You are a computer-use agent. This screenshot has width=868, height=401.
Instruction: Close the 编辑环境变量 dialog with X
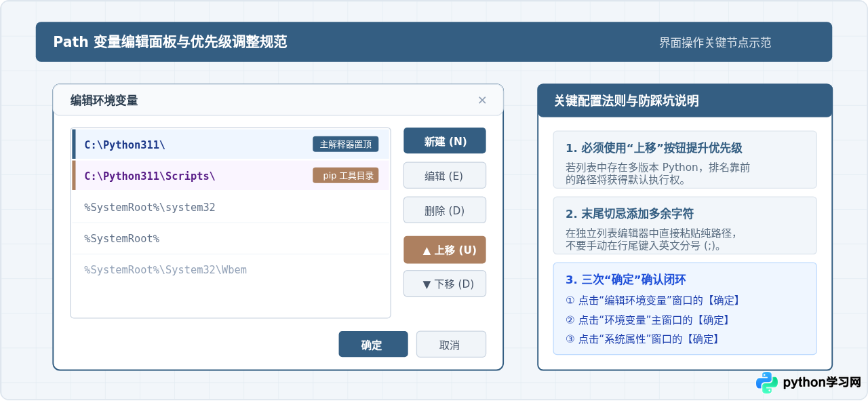pos(482,100)
